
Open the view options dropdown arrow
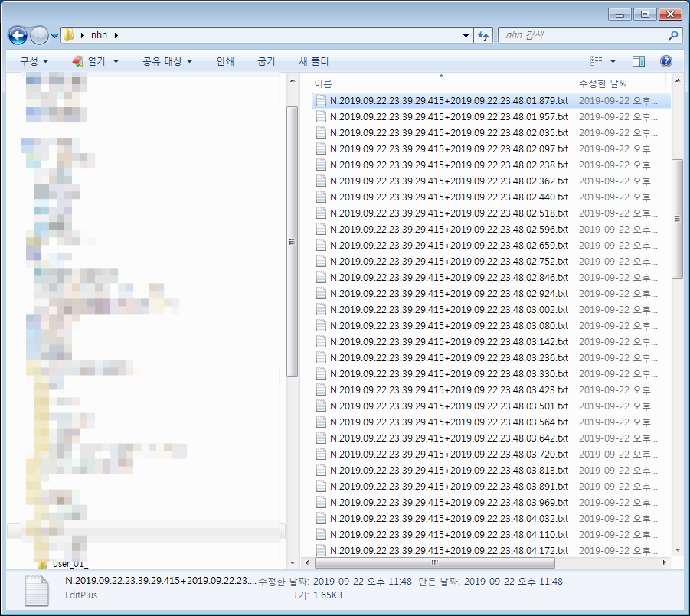(613, 61)
